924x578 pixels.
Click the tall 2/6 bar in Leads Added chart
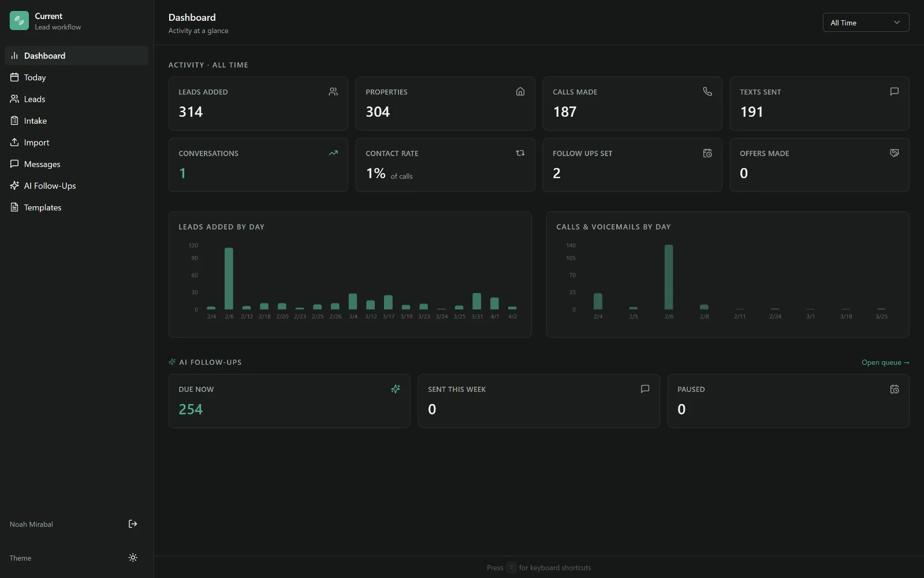coord(229,279)
